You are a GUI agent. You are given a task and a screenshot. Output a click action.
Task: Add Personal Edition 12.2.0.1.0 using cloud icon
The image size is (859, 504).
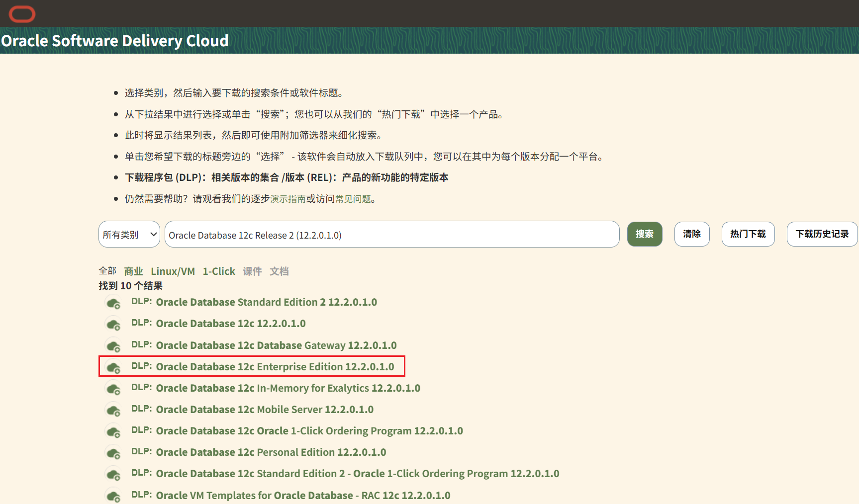(x=113, y=453)
